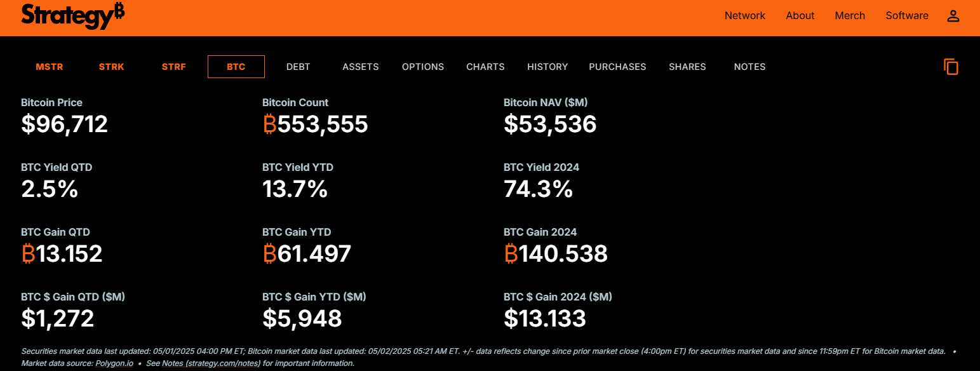This screenshot has height=371, width=980.
Task: Click the Bitcoin Price value display
Action: [64, 125]
